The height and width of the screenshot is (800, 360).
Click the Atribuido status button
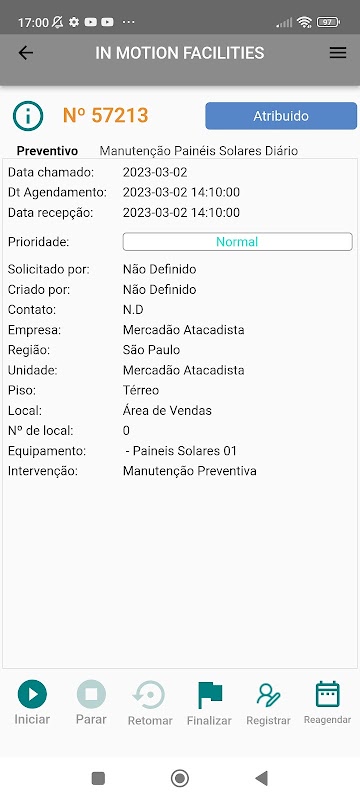[281, 116]
